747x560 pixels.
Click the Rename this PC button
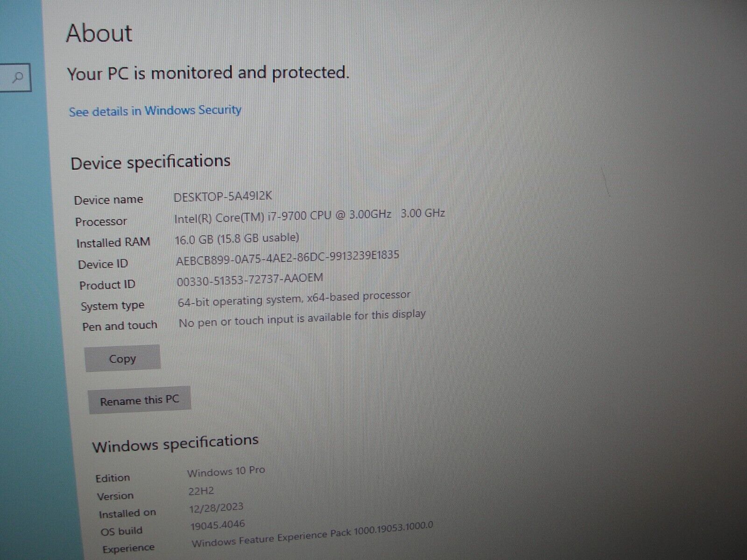(x=140, y=400)
